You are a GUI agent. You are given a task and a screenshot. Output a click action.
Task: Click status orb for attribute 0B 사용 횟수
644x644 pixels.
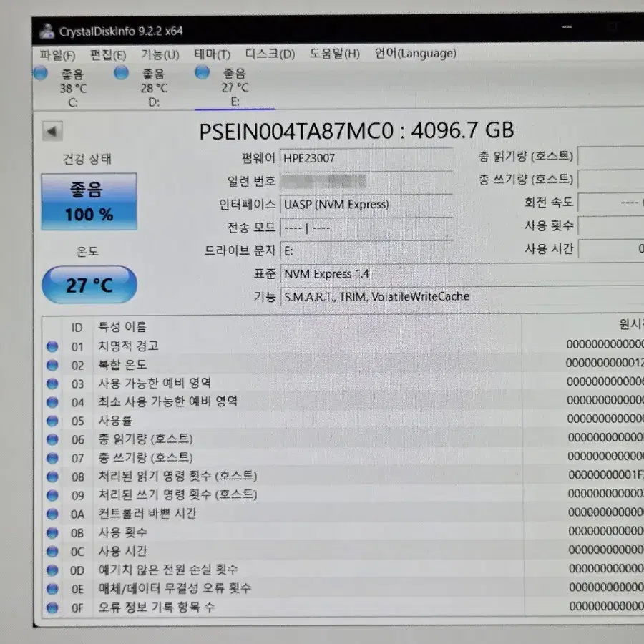[x=52, y=532]
